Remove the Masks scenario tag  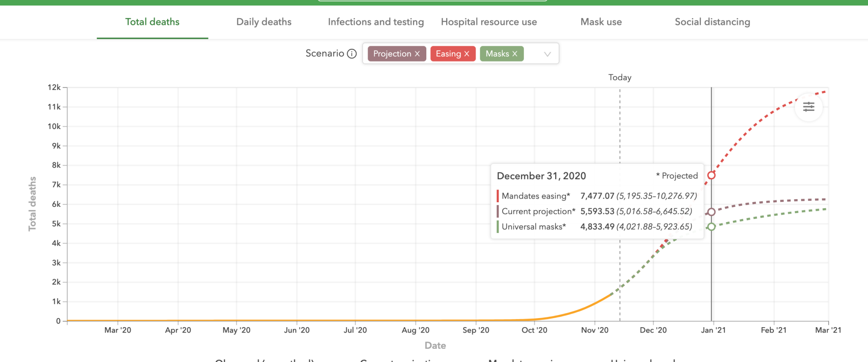coord(515,54)
